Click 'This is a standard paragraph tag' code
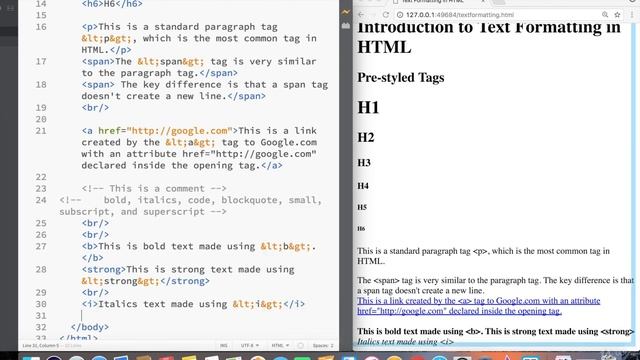This screenshot has width=640, height=360. (188, 27)
